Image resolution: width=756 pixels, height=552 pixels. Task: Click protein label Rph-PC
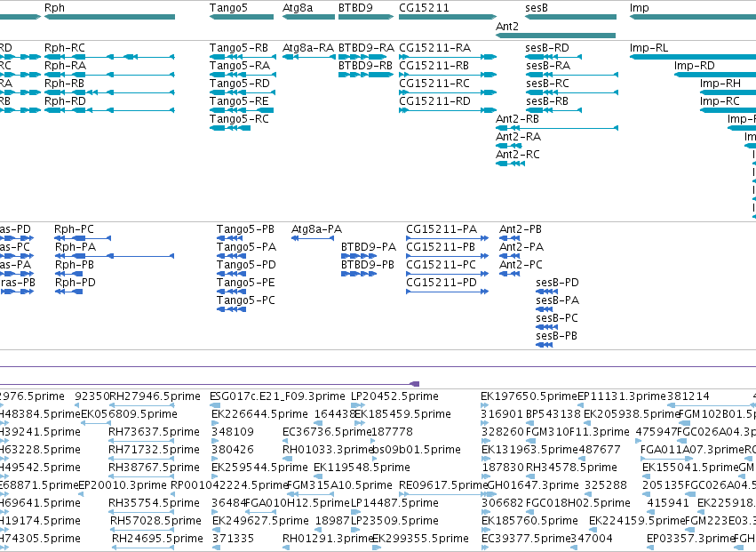[74, 229]
